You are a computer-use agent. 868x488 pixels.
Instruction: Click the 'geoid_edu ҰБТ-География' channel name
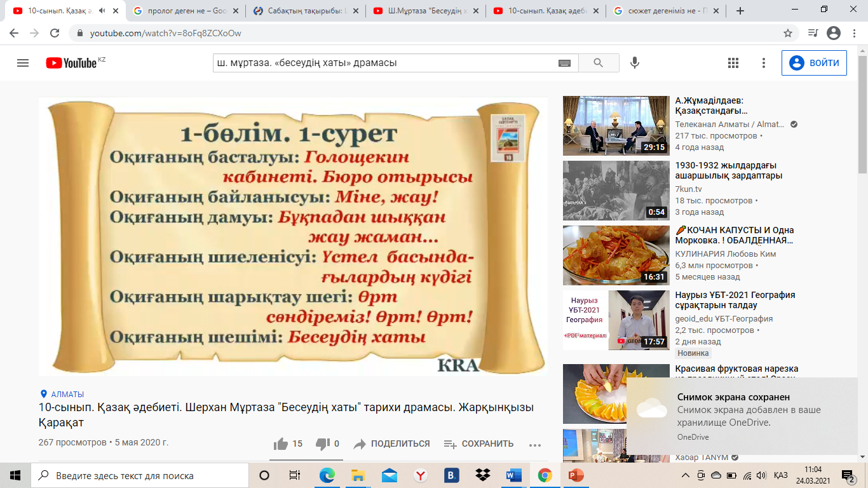tap(724, 319)
